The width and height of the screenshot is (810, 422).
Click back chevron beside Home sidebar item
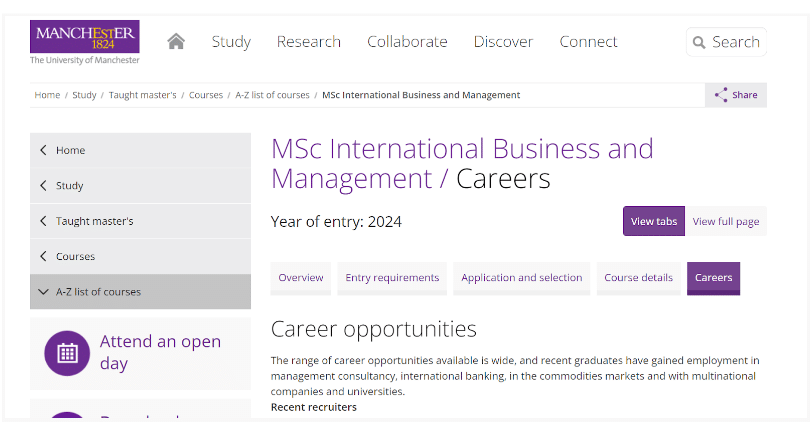point(43,150)
